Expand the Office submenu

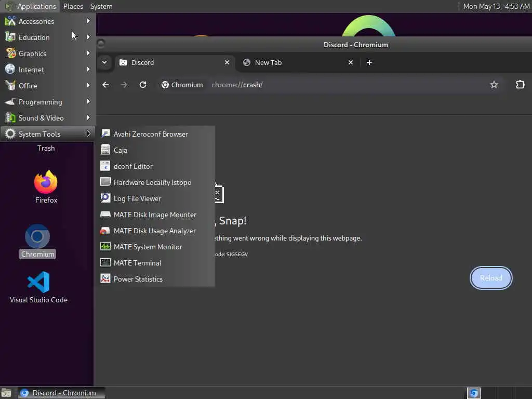coord(48,86)
